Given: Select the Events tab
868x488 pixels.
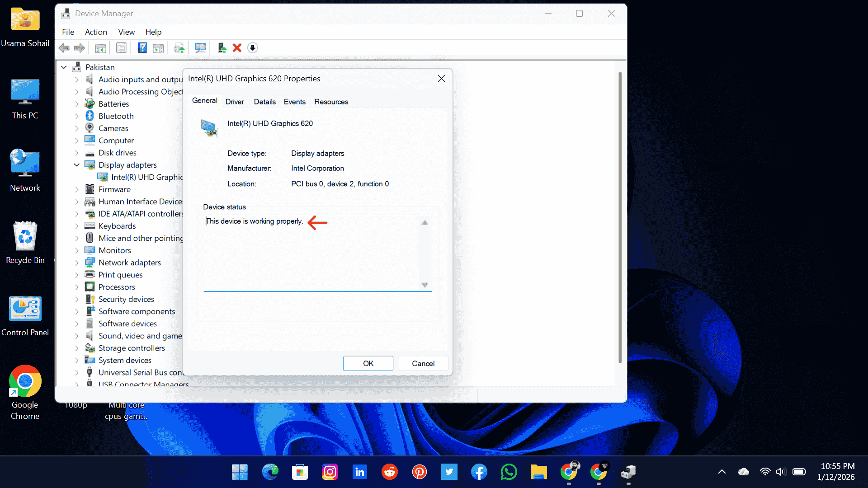Looking at the screenshot, I should 294,102.
